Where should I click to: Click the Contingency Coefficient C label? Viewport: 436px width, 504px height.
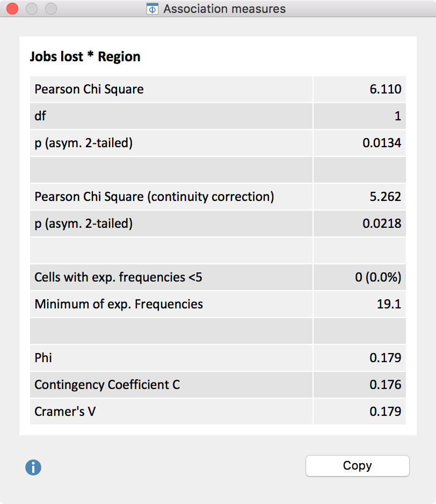click(107, 385)
